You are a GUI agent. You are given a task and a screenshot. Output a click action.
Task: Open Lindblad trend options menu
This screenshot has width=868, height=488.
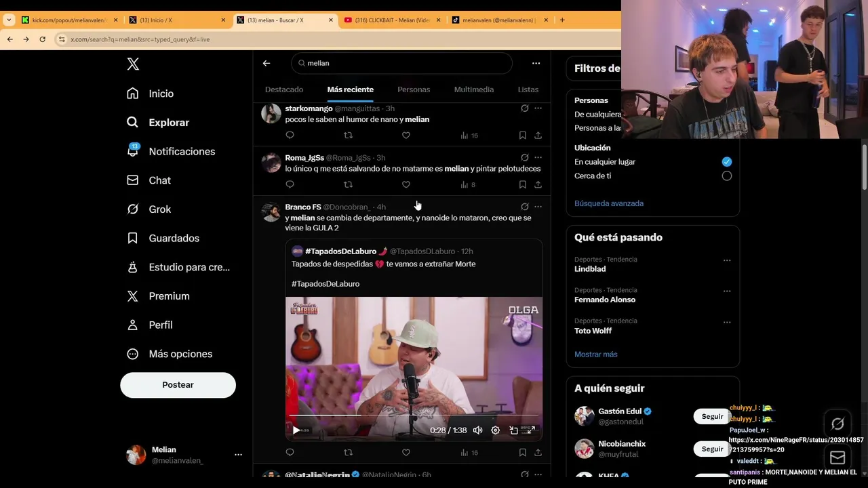point(726,260)
